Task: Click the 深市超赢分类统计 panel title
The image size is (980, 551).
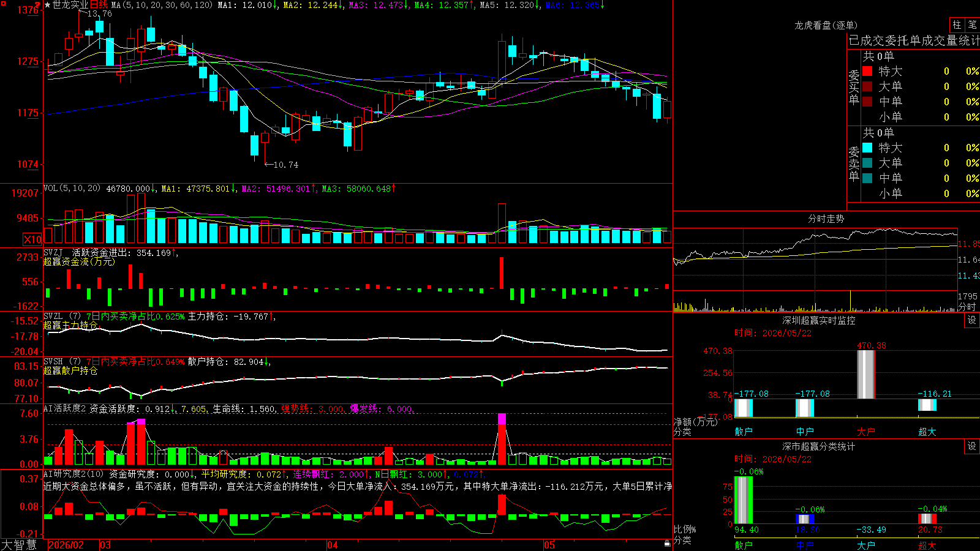Action: [x=819, y=446]
